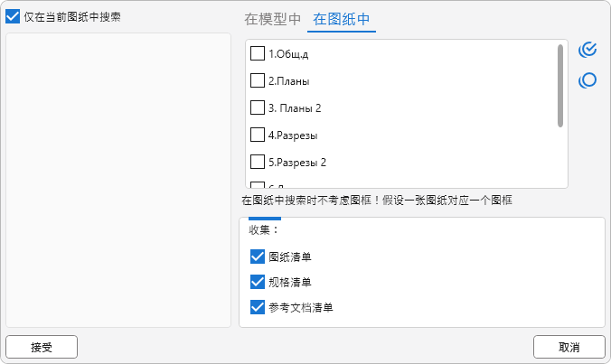This screenshot has height=364, width=611.
Task: Click the 4.Разрезы item label text
Action: pyautogui.click(x=293, y=135)
